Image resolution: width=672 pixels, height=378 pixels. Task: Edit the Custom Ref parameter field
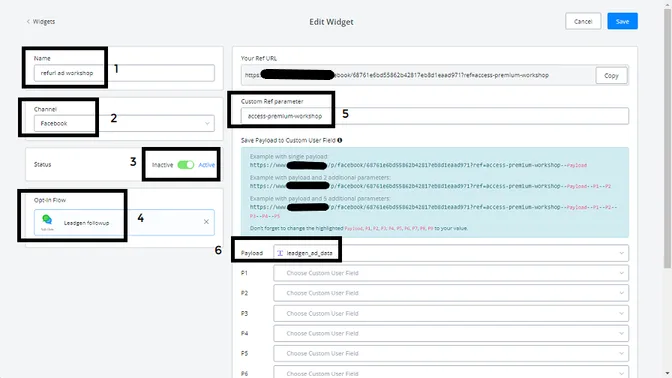coord(435,116)
